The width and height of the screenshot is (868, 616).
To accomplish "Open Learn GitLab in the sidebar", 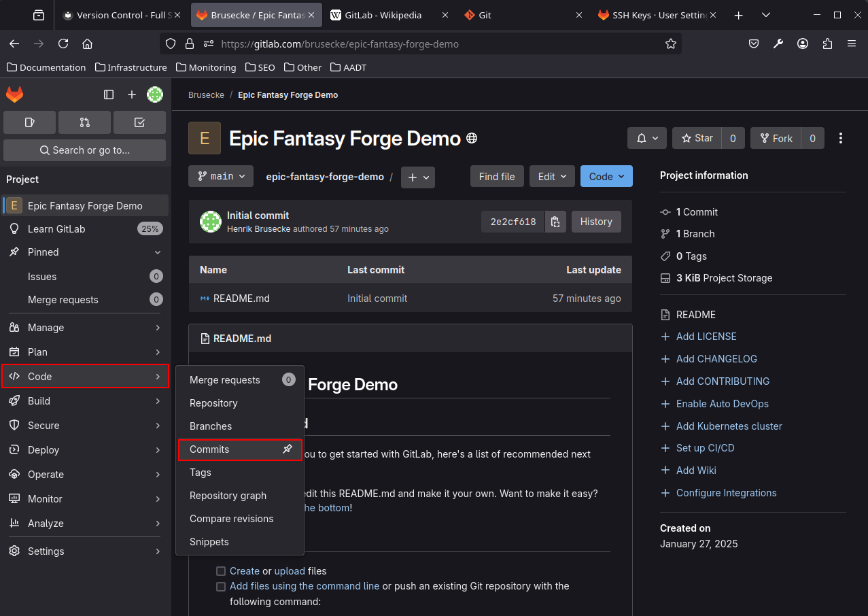I will point(84,229).
